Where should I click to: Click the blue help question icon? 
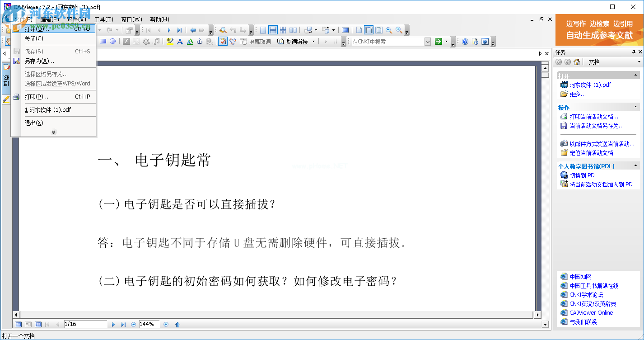click(x=465, y=41)
